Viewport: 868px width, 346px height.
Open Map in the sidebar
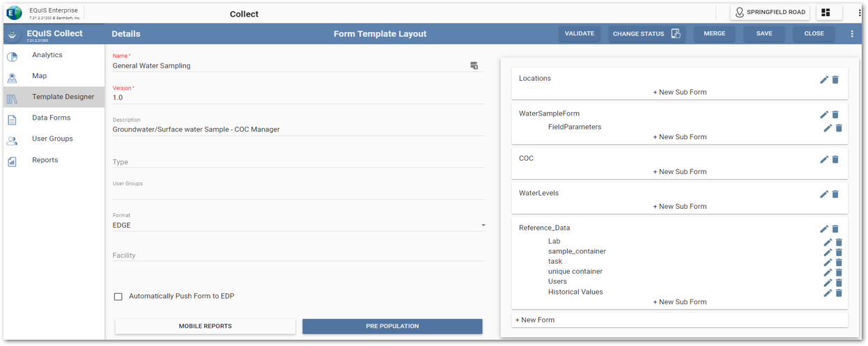coord(54,76)
